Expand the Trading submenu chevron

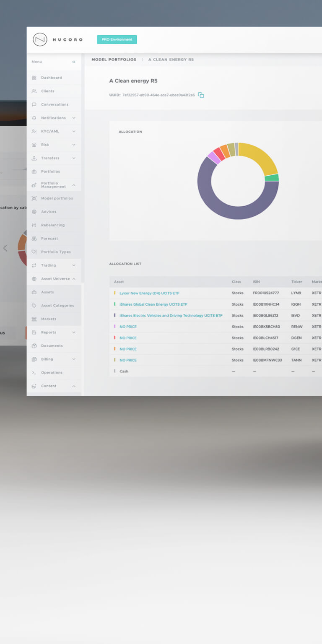click(74, 266)
